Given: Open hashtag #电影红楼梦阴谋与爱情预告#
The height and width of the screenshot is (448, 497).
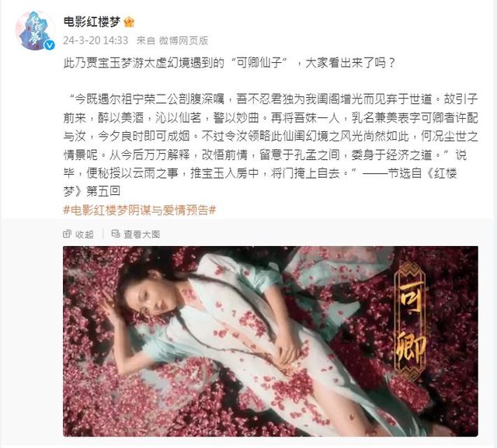Looking at the screenshot, I should (x=140, y=210).
